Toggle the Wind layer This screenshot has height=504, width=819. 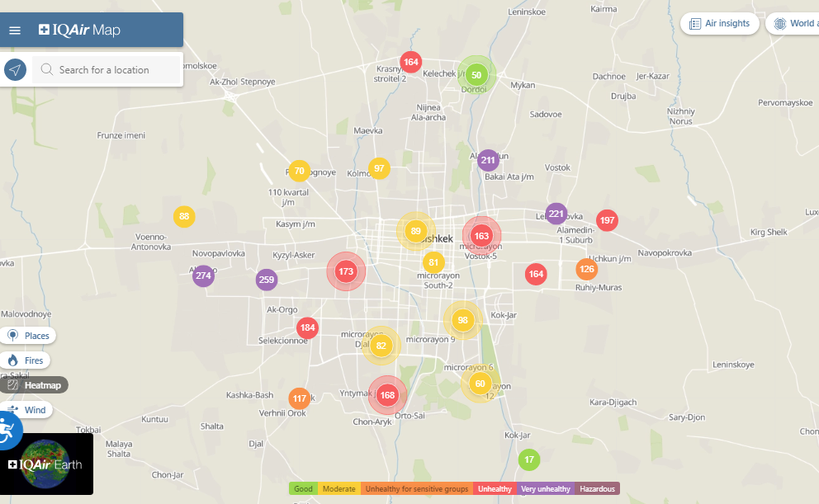pos(26,410)
